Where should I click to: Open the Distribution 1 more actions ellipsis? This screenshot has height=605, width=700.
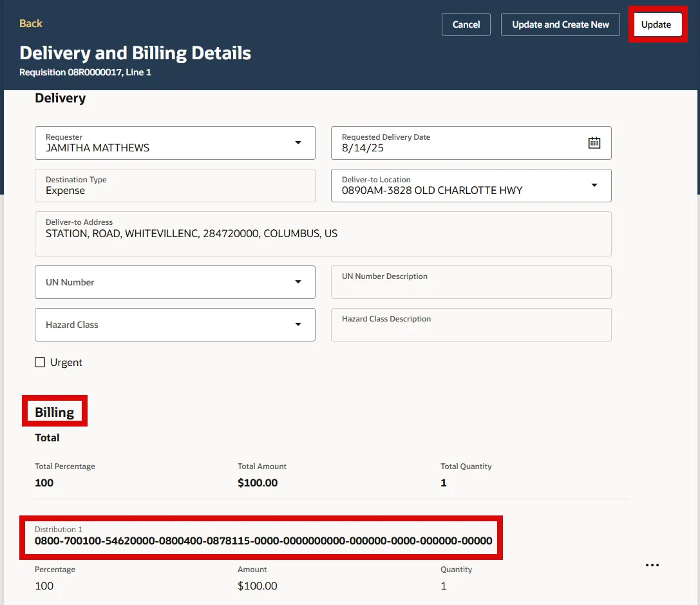[652, 565]
